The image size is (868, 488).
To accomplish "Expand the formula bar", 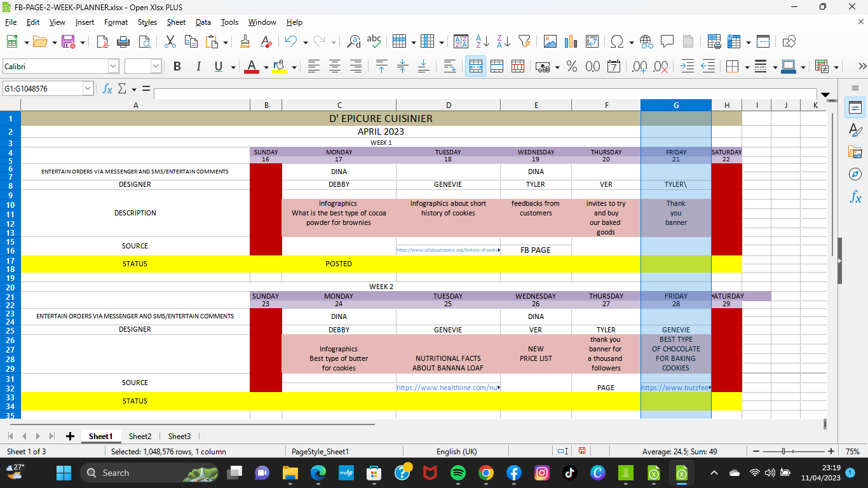I will tap(826, 94).
